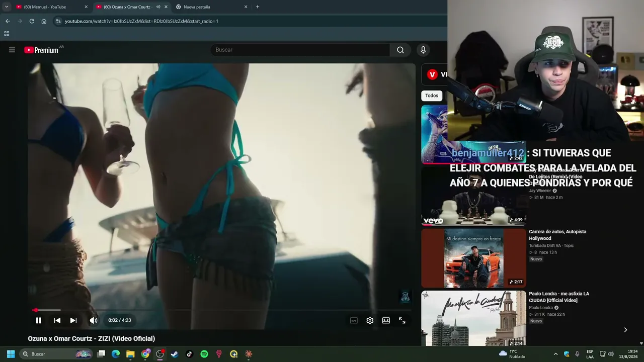This screenshot has width=644, height=362.
Task: Click the Ozuna x Omar Courtz video title
Action: click(92, 339)
